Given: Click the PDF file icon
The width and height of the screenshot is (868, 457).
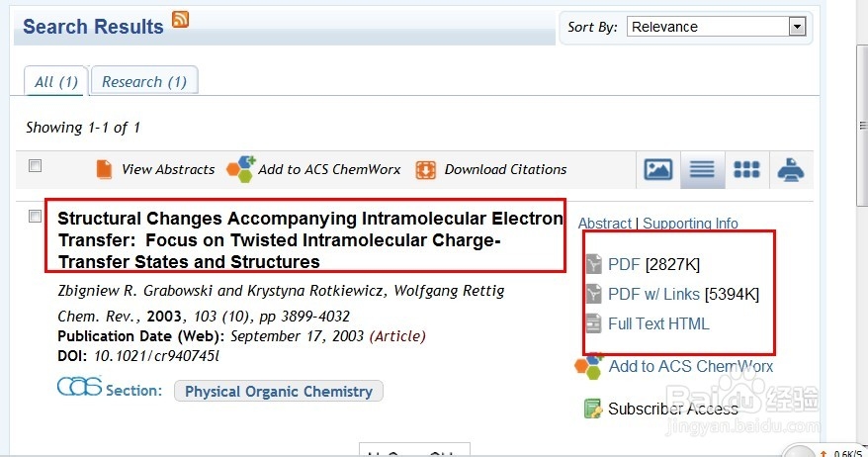Looking at the screenshot, I should coord(593,264).
